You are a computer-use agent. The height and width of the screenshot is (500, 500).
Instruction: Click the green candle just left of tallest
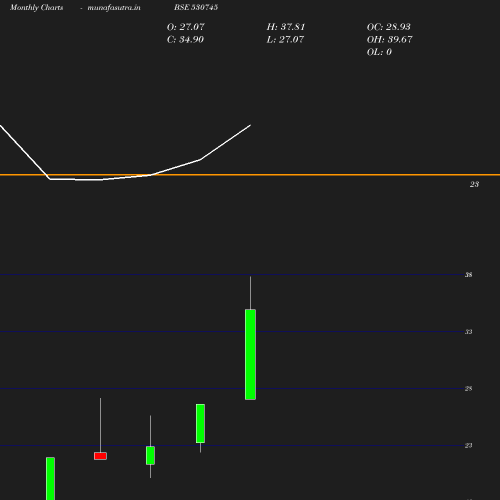pos(200,423)
